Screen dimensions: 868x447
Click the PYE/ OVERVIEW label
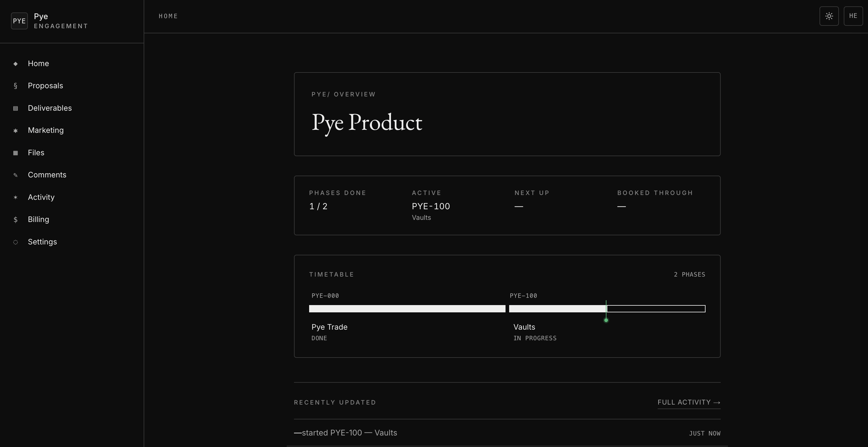pos(343,94)
